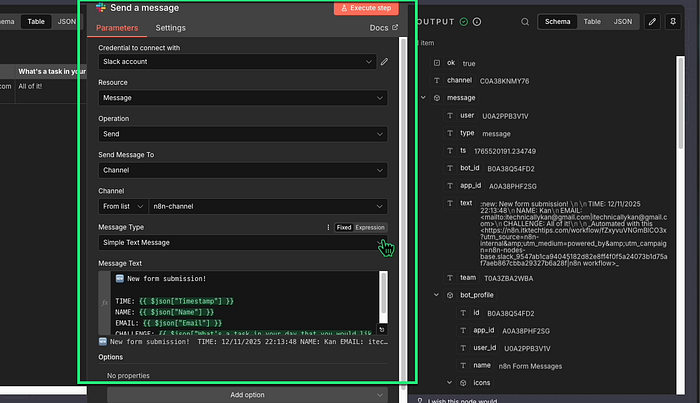Viewport: 700px width, 403px height.
Task: Select the output Schema view tab
Action: pos(558,21)
